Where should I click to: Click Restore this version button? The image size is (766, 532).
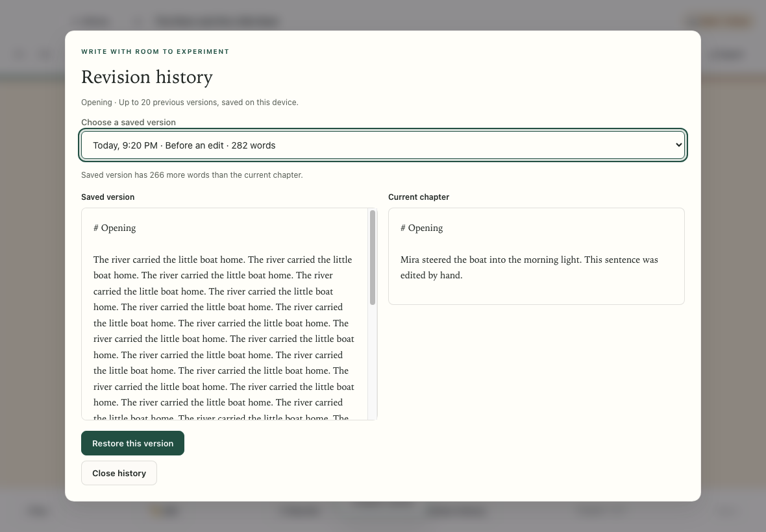[x=132, y=443]
